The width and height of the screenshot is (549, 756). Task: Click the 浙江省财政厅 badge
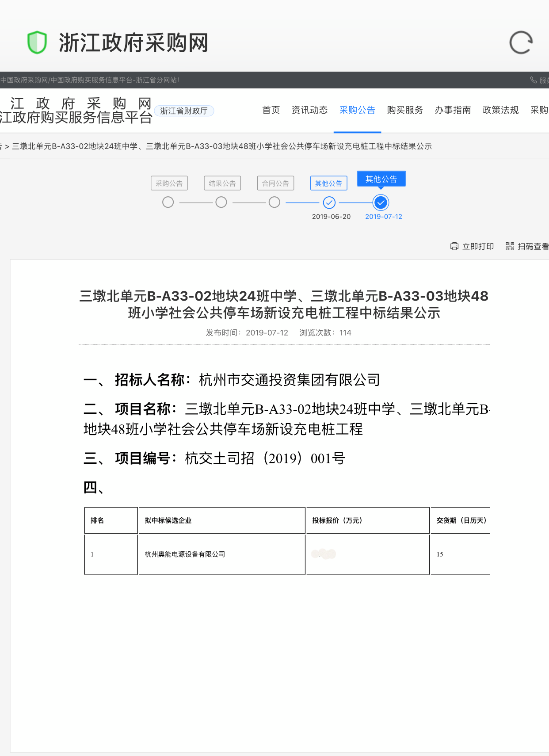184,111
